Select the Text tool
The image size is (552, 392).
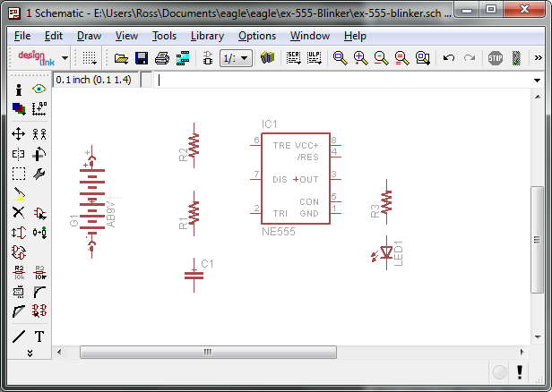click(39, 337)
